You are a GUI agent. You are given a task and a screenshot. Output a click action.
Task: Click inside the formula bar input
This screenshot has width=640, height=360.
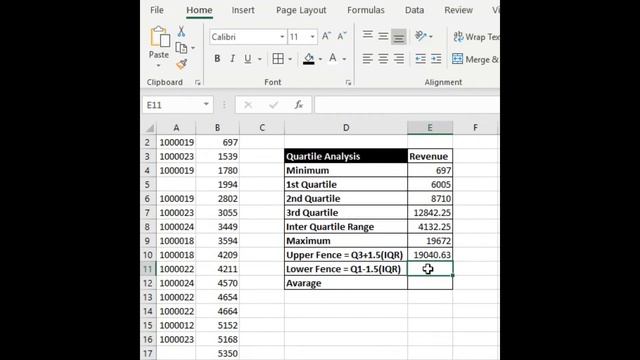[x=407, y=105]
